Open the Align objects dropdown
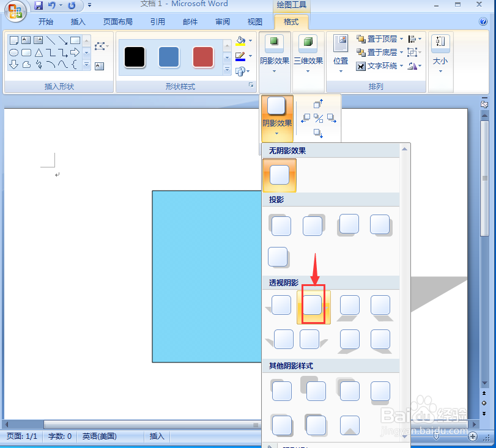 pos(415,39)
